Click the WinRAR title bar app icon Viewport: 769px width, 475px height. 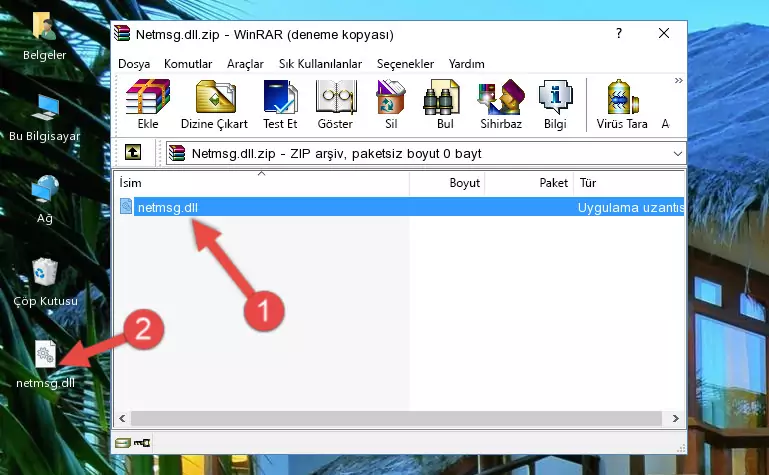coord(122,34)
